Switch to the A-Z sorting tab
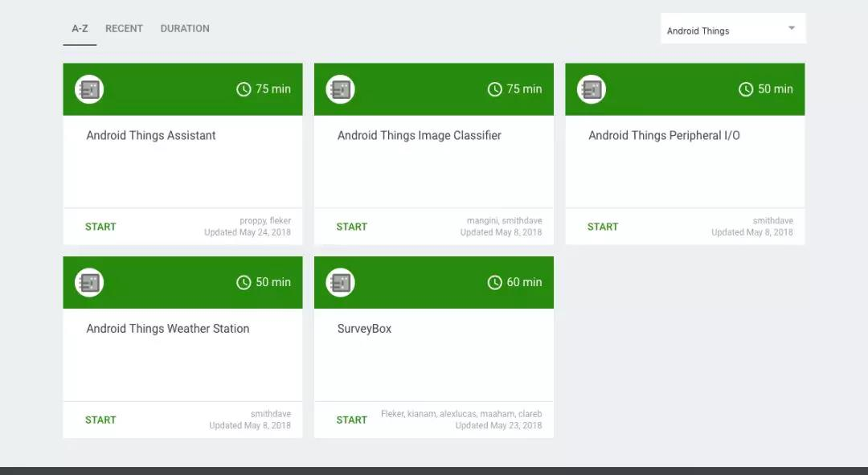Viewport: 868px width, 475px height. pos(80,28)
